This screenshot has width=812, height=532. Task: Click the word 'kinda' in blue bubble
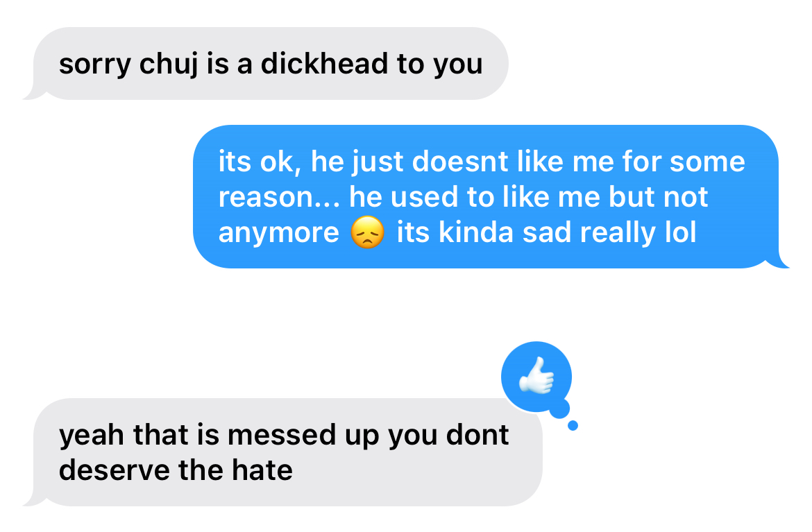[x=476, y=232]
